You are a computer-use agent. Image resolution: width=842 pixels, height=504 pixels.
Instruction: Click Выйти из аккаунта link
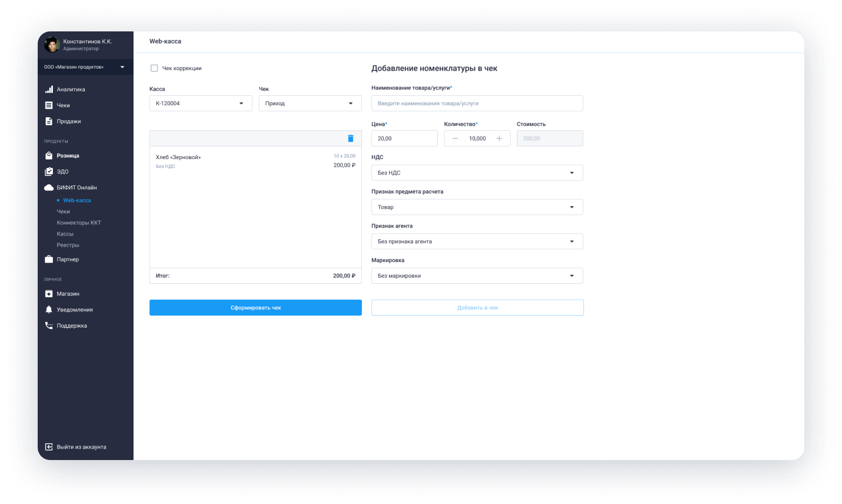coord(81,447)
